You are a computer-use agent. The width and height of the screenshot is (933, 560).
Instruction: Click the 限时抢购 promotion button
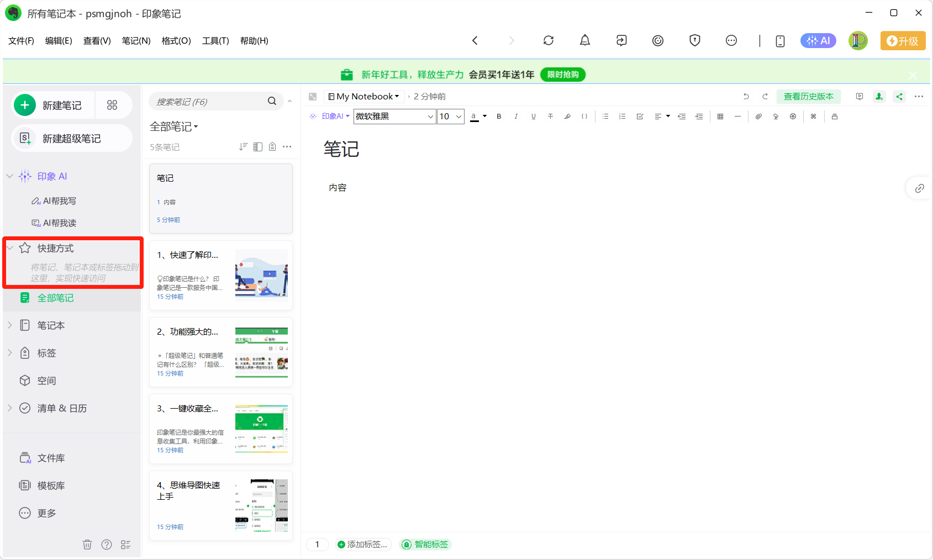coord(563,75)
